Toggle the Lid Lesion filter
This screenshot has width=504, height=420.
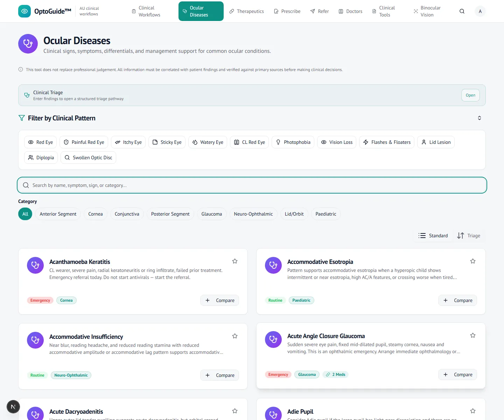[436, 142]
